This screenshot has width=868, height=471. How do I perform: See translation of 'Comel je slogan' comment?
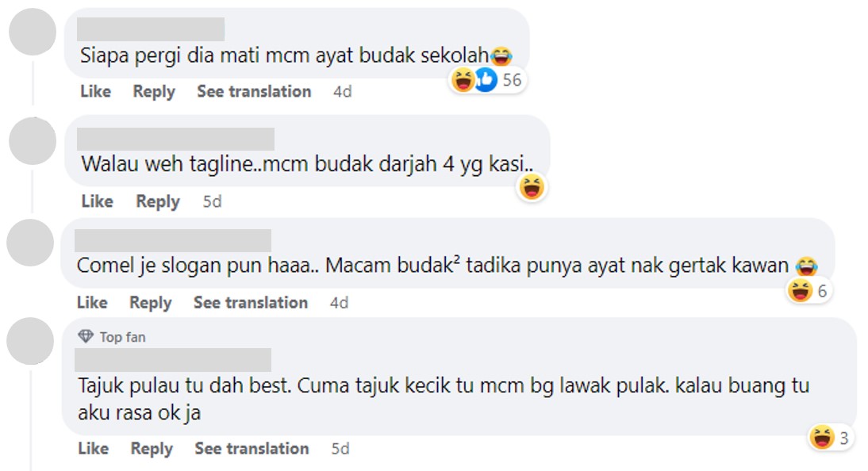251,302
